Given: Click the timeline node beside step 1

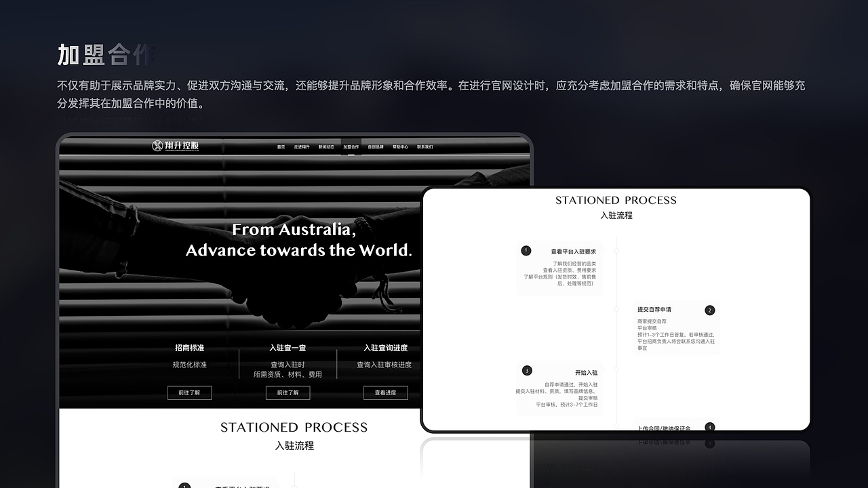Looking at the screenshot, I should (x=616, y=251).
